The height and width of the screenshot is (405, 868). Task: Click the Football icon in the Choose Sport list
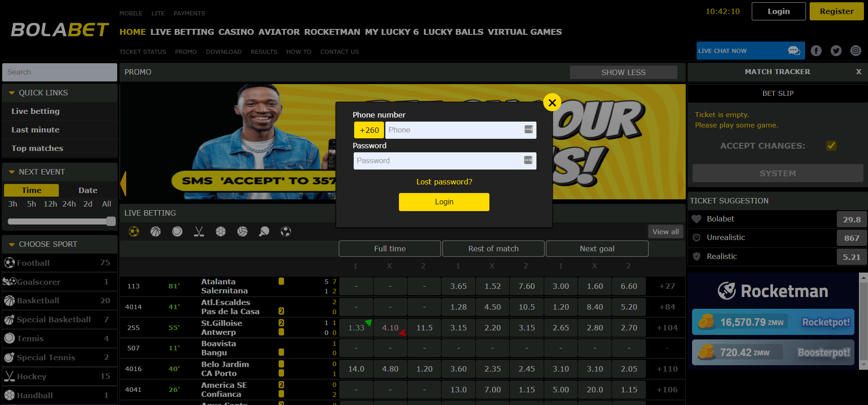pyautogui.click(x=9, y=263)
